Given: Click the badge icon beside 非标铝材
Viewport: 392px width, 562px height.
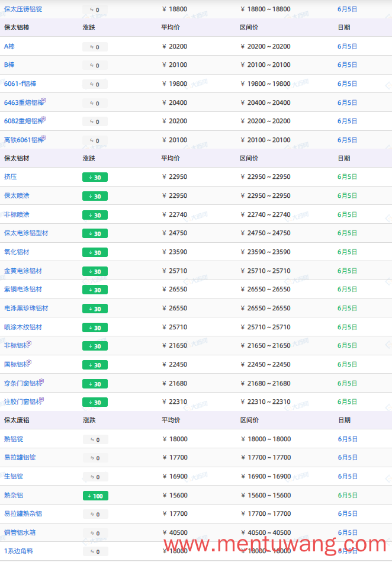Looking at the screenshot, I should [x=29, y=343].
